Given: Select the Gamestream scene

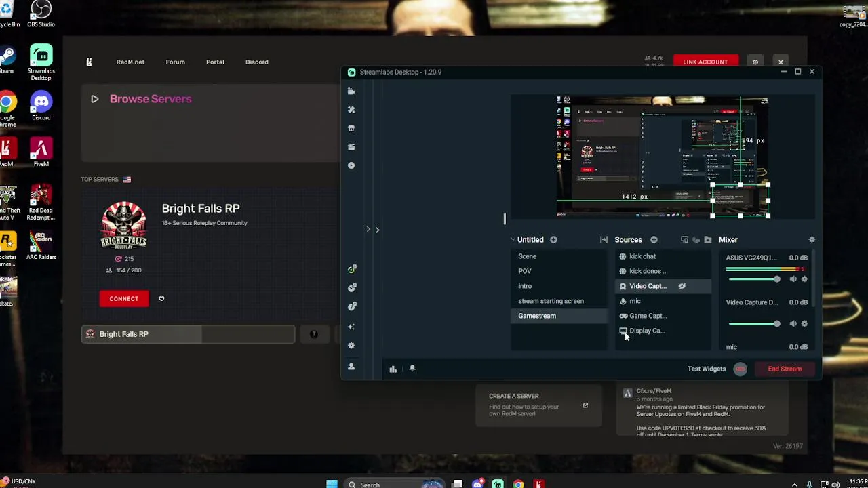Looking at the screenshot, I should click(x=559, y=316).
